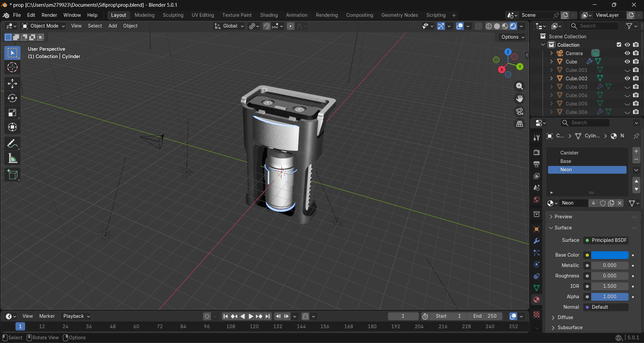Image resolution: width=644 pixels, height=343 pixels.
Task: Open the Render menu
Action: click(x=49, y=15)
